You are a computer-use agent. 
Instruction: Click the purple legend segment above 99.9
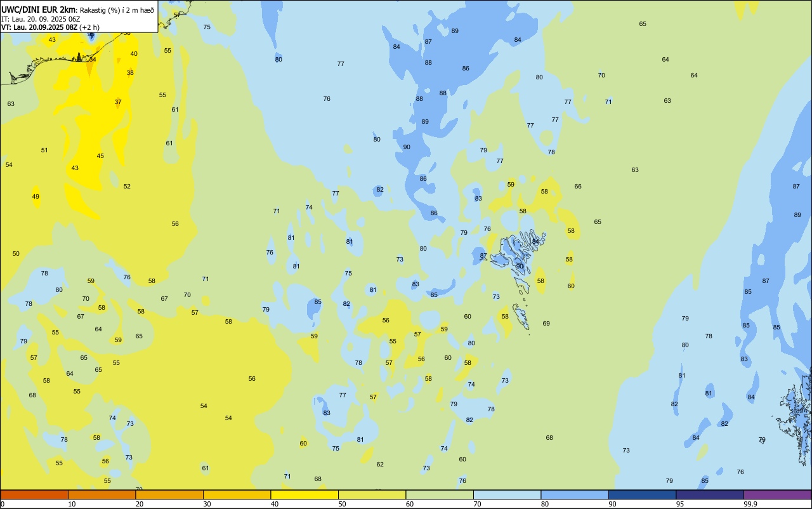[x=777, y=494]
